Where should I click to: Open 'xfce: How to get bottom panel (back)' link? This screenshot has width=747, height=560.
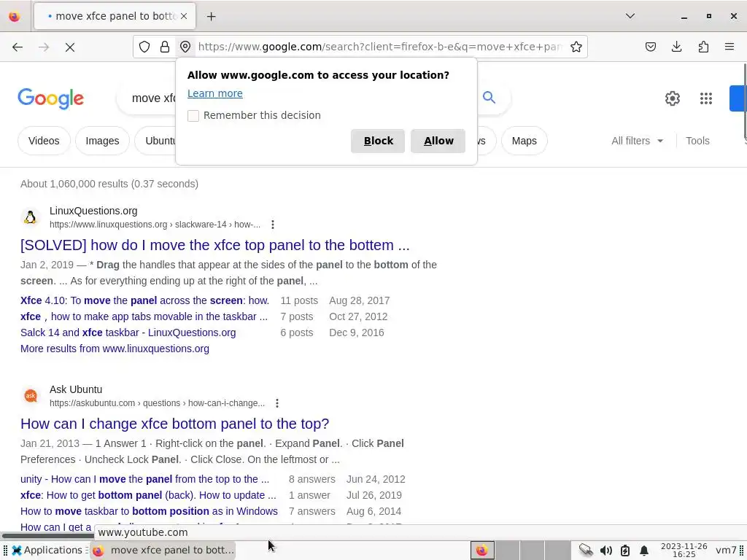point(148,495)
